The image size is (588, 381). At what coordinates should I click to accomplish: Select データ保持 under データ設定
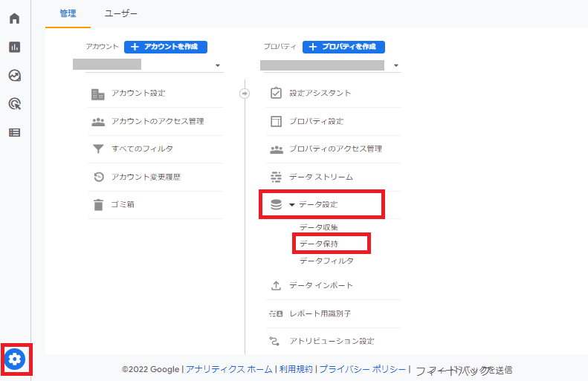coord(319,244)
